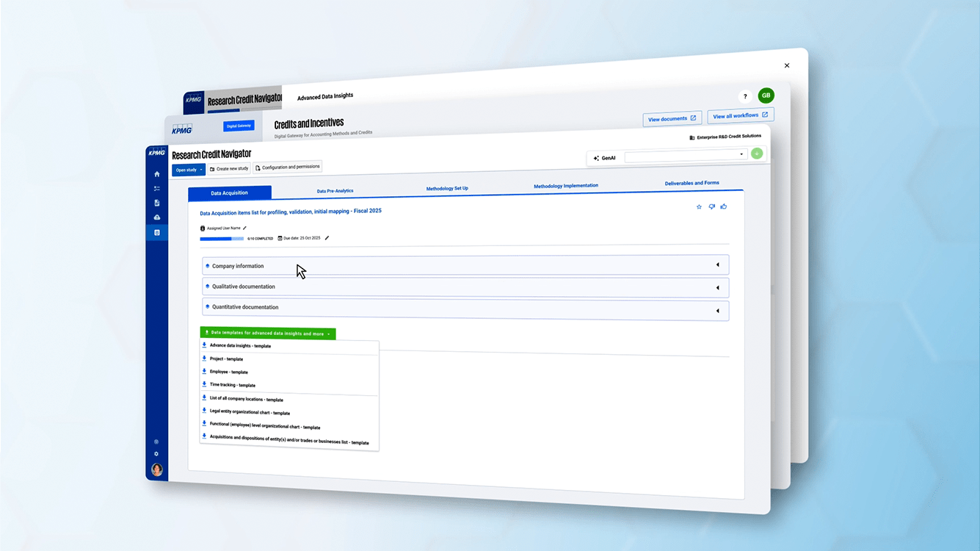This screenshot has width=980, height=551.
Task: Click the Due date: 25 Oct 2025 text
Action: tap(302, 238)
